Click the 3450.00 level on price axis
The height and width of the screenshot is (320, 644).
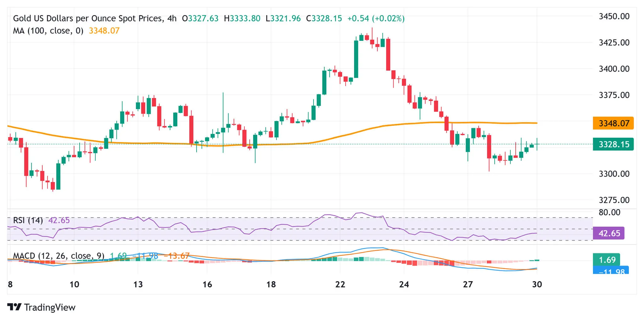coord(614,16)
